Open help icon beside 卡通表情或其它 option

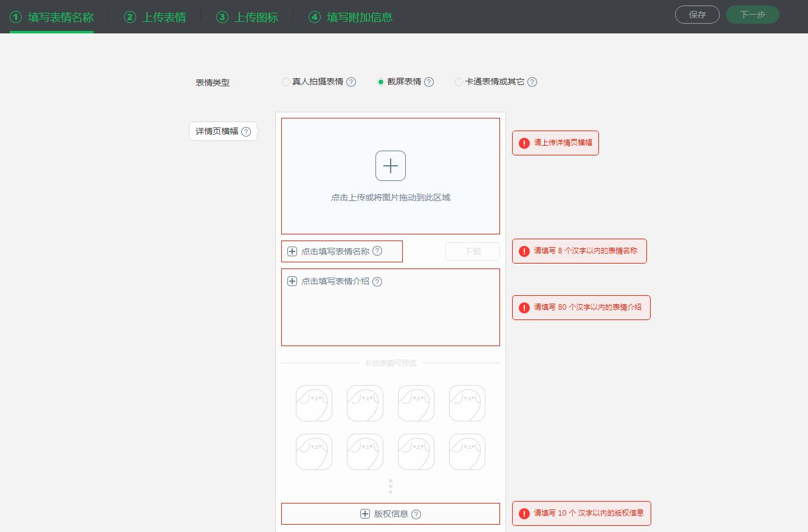(x=532, y=82)
